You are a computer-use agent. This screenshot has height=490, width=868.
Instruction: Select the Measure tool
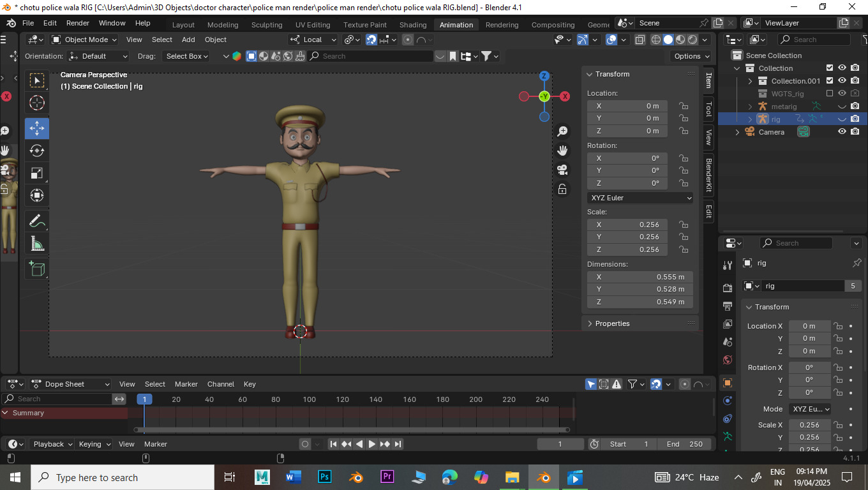tap(37, 244)
